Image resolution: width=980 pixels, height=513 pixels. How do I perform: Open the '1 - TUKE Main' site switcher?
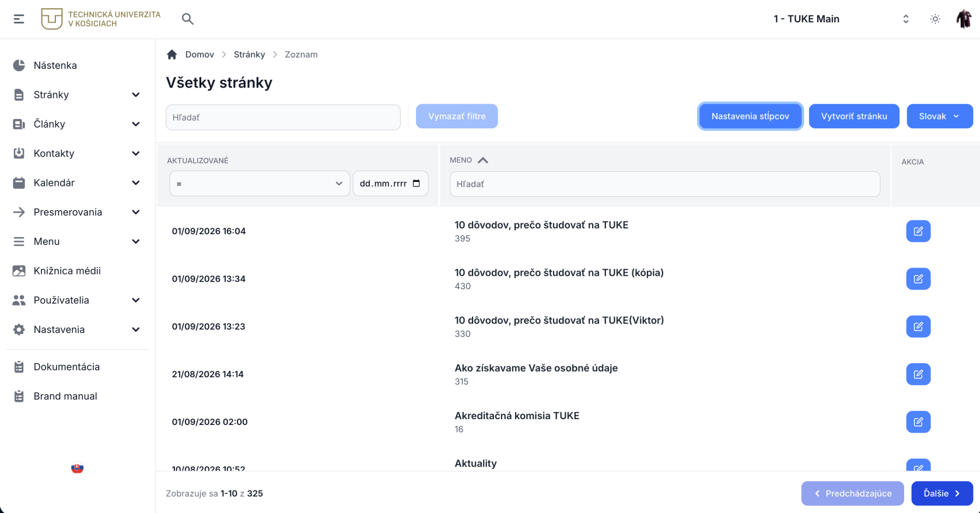(x=840, y=19)
